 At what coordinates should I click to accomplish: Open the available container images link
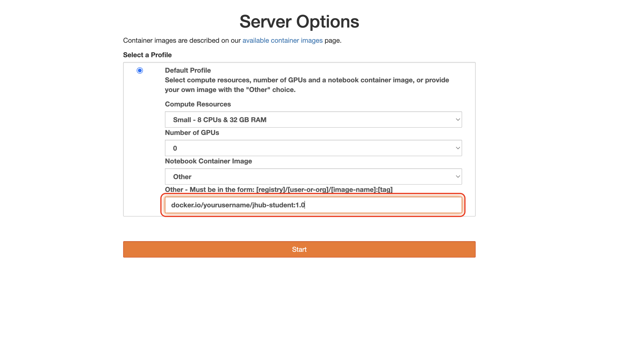coord(282,40)
